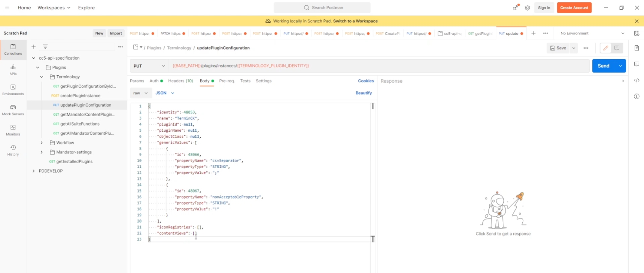Open Postman settings gear icon
Screen dimensions: 644x273
[x=528, y=8]
